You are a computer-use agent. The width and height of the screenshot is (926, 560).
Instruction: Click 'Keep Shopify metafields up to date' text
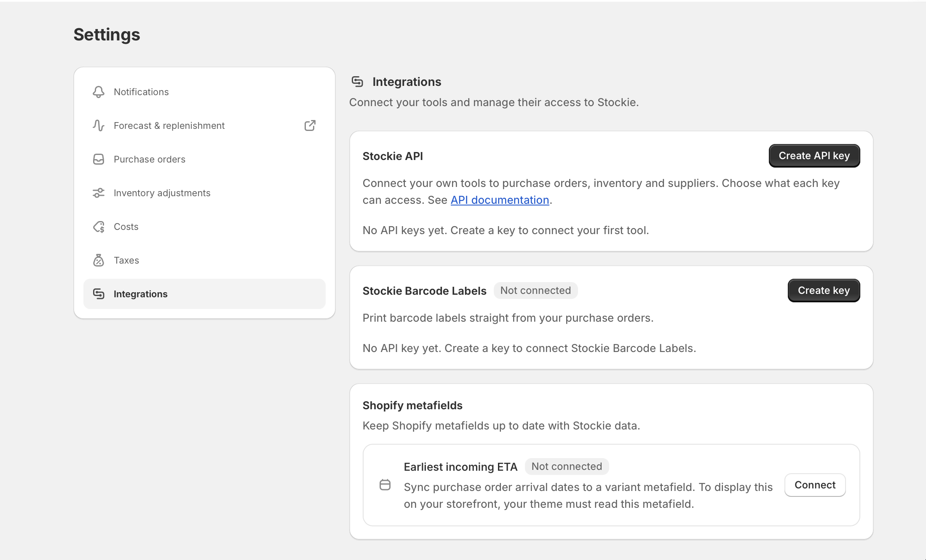(x=501, y=426)
